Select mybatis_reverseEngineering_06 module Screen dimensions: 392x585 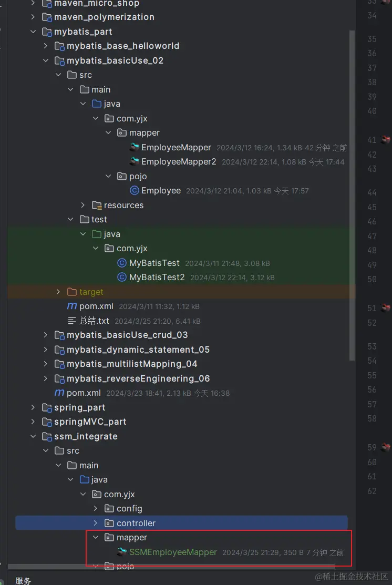point(138,378)
